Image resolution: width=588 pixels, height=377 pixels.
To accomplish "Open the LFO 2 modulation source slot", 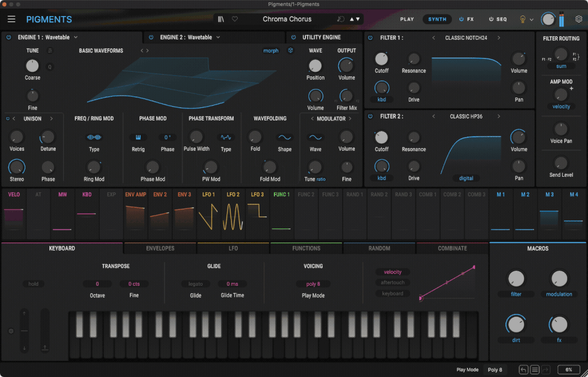I will 233,214.
